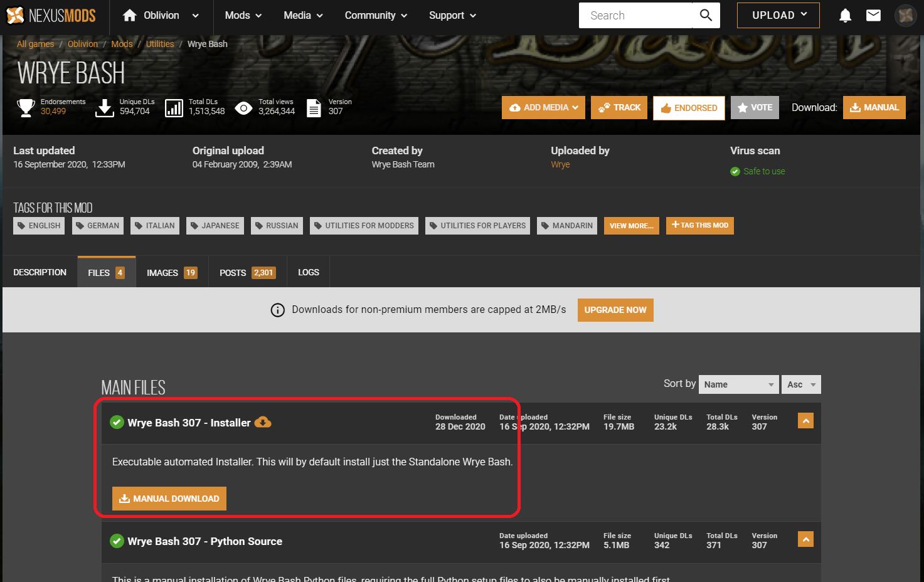
Task: Open the messages envelope icon
Action: (873, 15)
